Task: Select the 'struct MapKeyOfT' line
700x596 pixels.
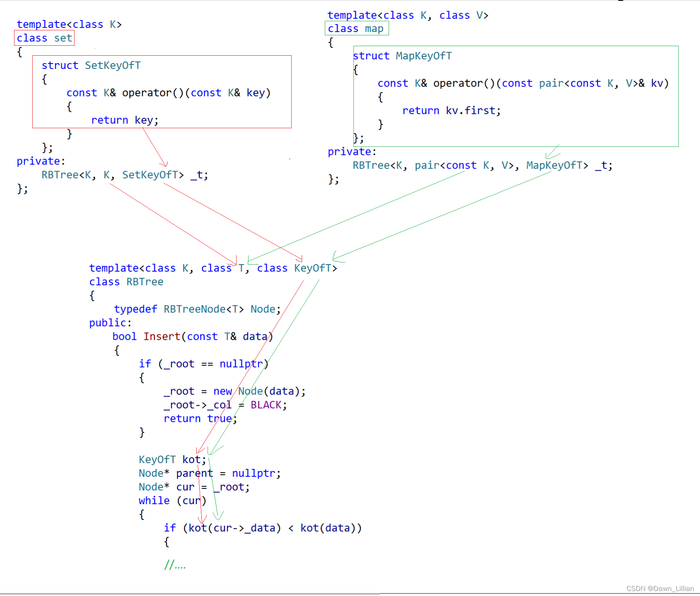Action: (x=402, y=56)
